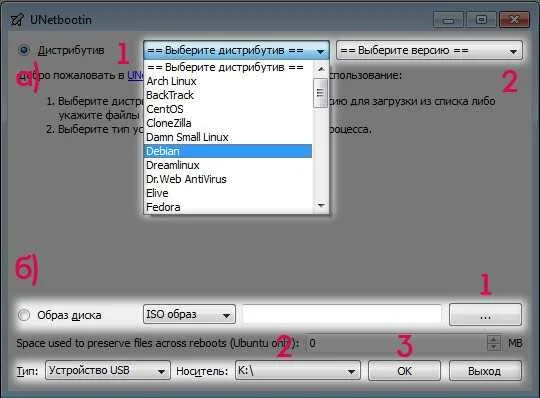540x398 pixels.
Task: Open the Устройство USB type dropdown
Action: pyautogui.click(x=108, y=370)
